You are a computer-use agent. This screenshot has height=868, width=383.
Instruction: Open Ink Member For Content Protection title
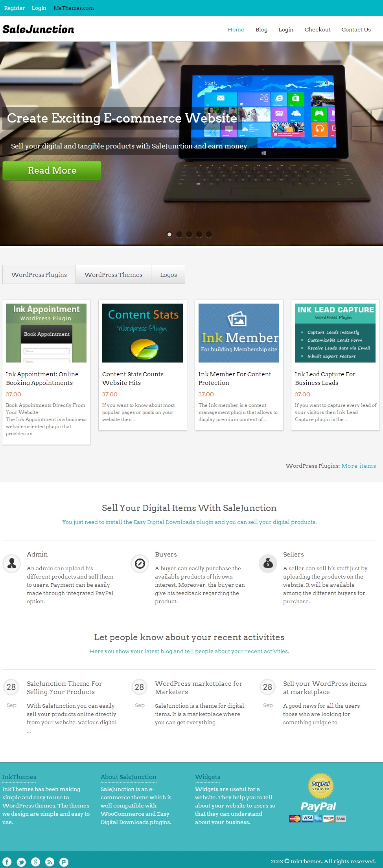pos(235,378)
